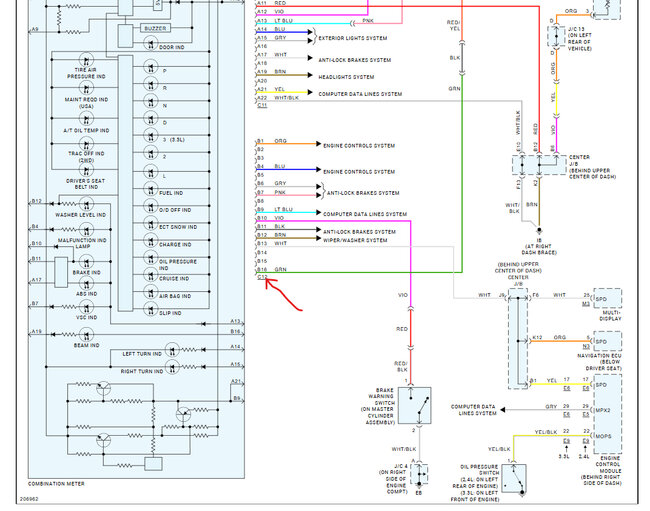Click the HEADLIGHTS SYSTEM reference
The height and width of the screenshot is (511, 650).
coord(346,77)
